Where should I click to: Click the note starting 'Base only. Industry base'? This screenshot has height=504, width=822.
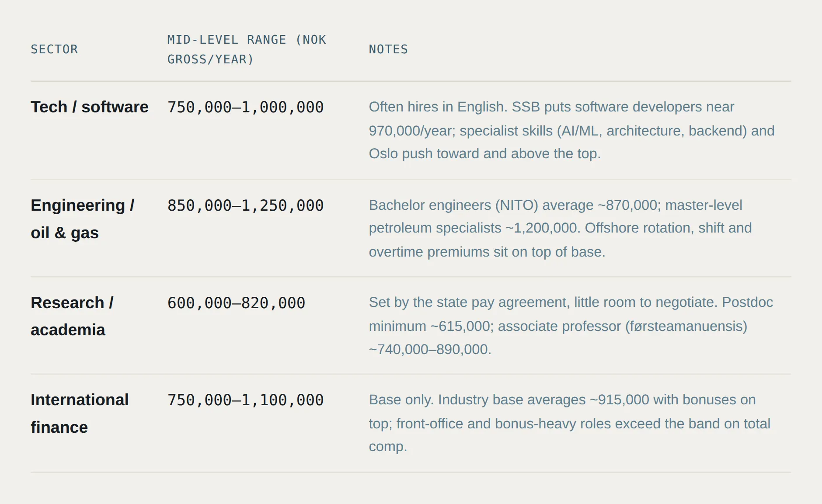[569, 423]
